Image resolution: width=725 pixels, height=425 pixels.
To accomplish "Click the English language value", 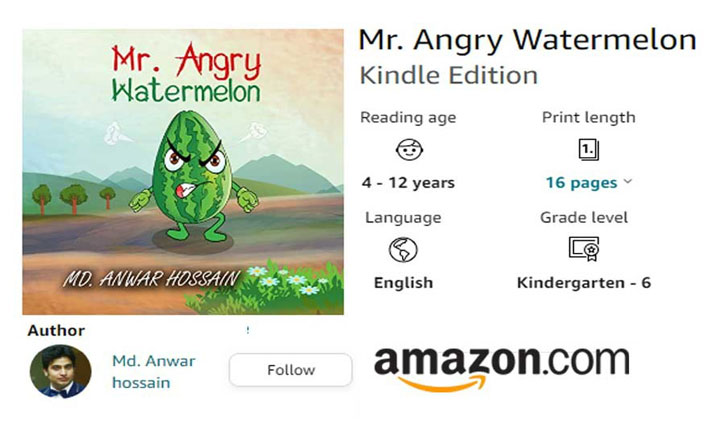I will pos(403,283).
